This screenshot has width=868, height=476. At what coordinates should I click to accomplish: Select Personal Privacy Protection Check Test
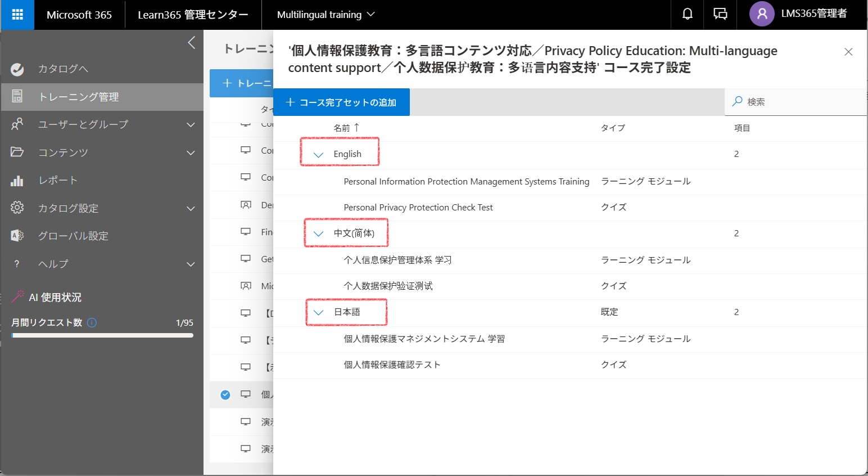pyautogui.click(x=418, y=208)
